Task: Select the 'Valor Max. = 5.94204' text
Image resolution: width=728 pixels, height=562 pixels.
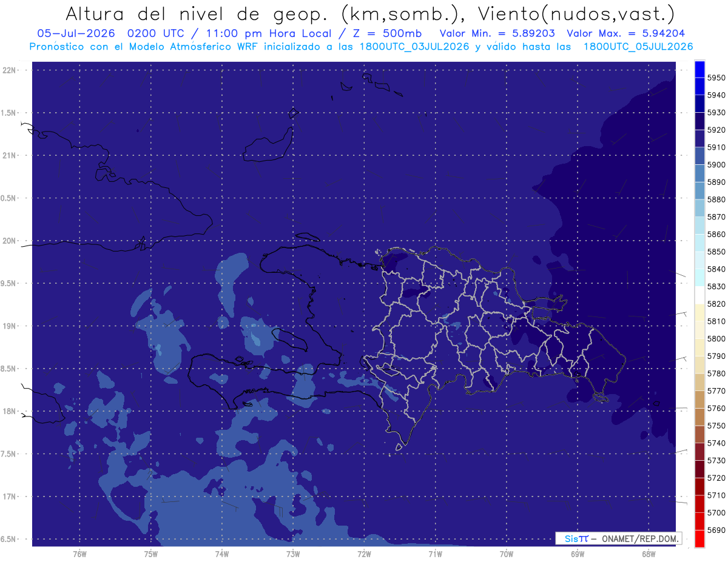Action: pos(626,33)
